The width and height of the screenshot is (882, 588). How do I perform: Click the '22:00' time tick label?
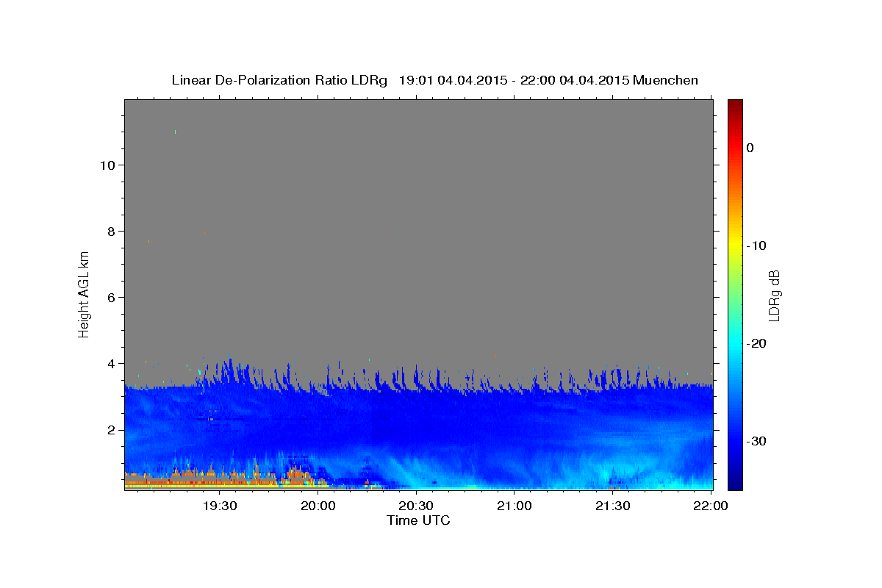pos(711,506)
